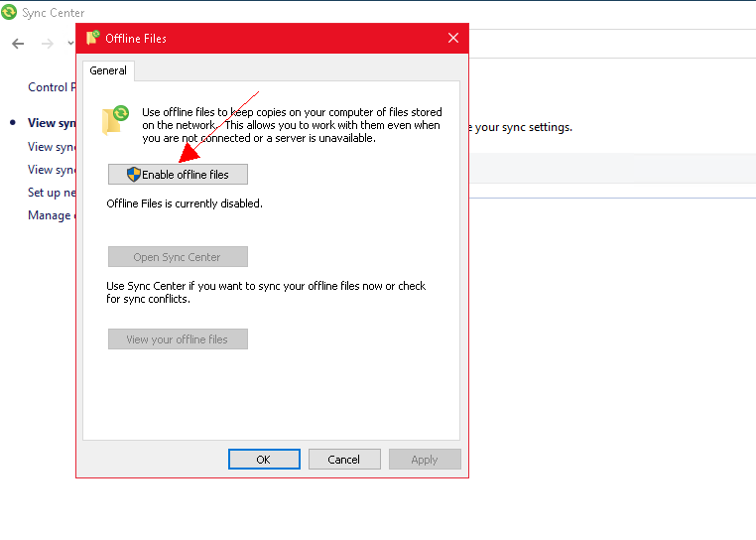Viewport: 756px width, 540px height.
Task: Click the Offline Files dialog title icon
Action: coord(93,38)
